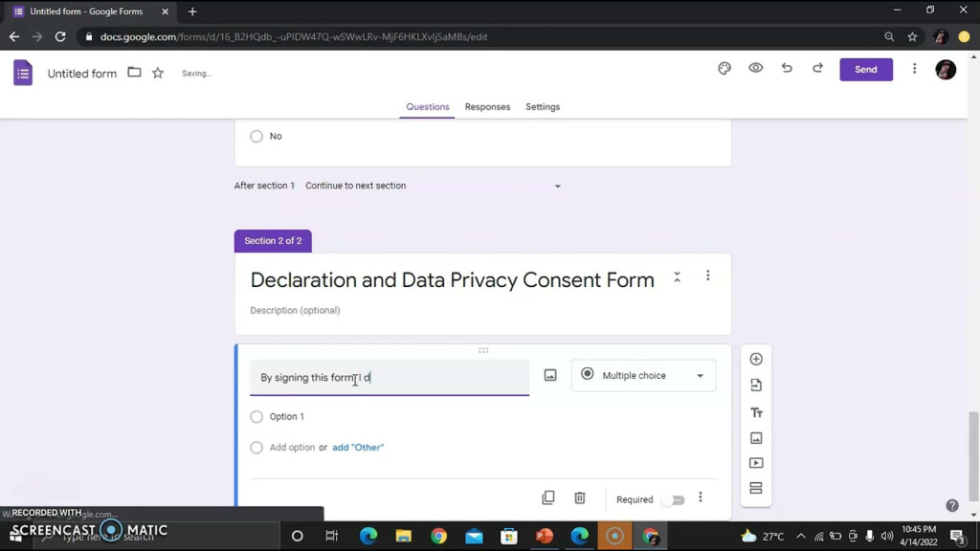Viewport: 980px width, 551px height.
Task: Import questions from another form
Action: coord(756,386)
